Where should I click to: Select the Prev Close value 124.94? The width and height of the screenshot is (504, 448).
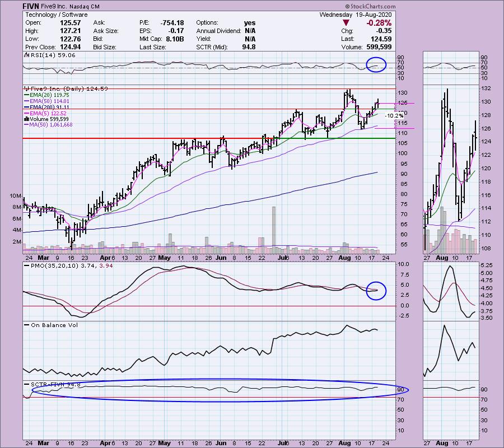(71, 47)
